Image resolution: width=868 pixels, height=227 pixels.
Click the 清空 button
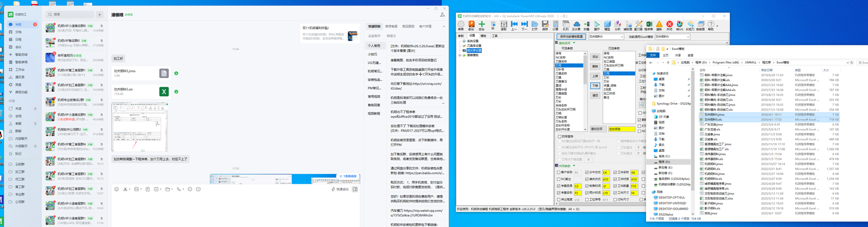(595, 95)
